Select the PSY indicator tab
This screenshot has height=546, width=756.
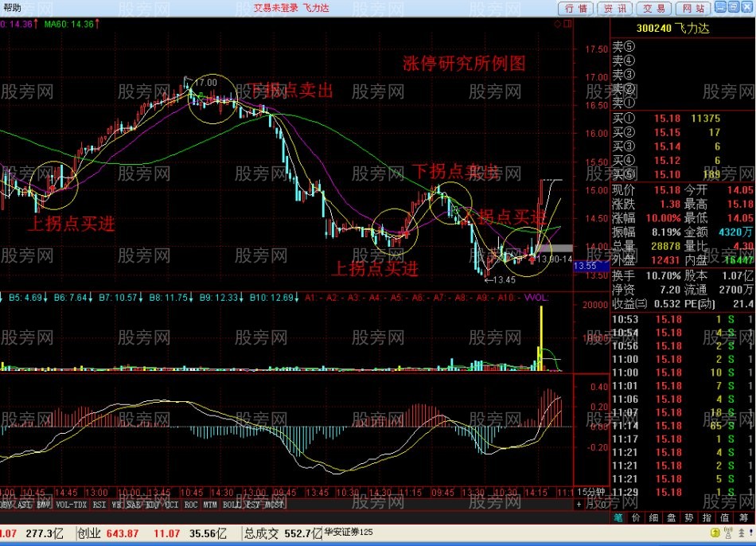252,505
